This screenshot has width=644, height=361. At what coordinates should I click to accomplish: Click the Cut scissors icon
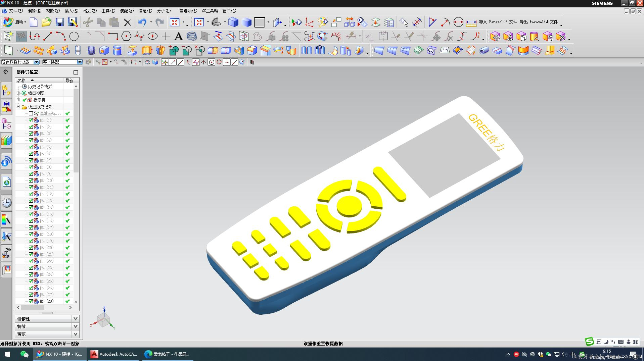(x=88, y=22)
